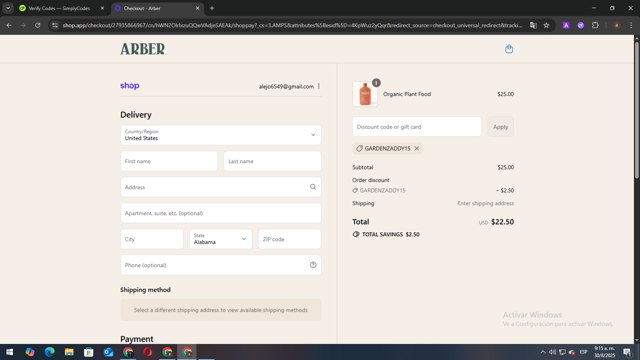640x360 pixels.
Task: Click the Discount code or gift card field
Action: tap(417, 127)
